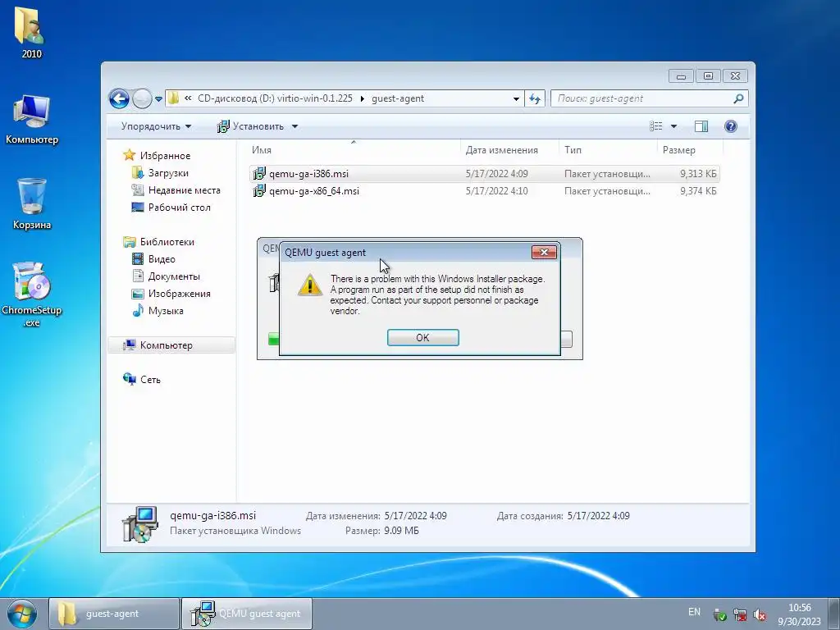Minimize the guest-agent Explorer window
Viewport: 840px width, 630px height.
pos(681,76)
